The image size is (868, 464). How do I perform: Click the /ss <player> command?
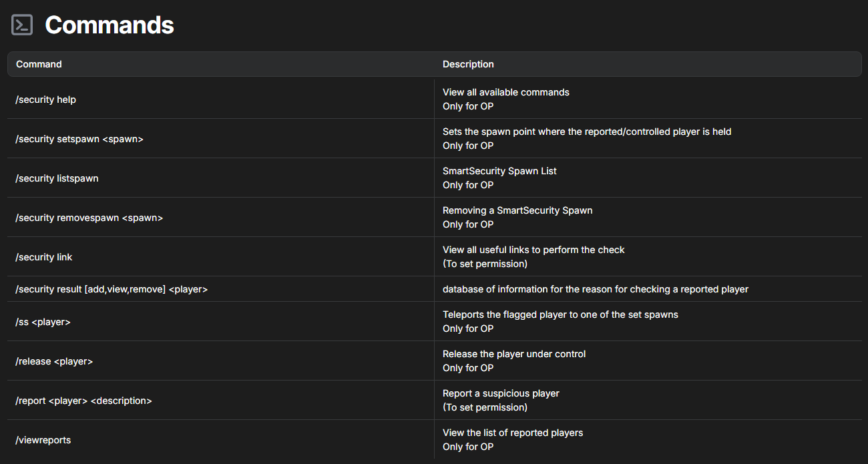tap(43, 322)
